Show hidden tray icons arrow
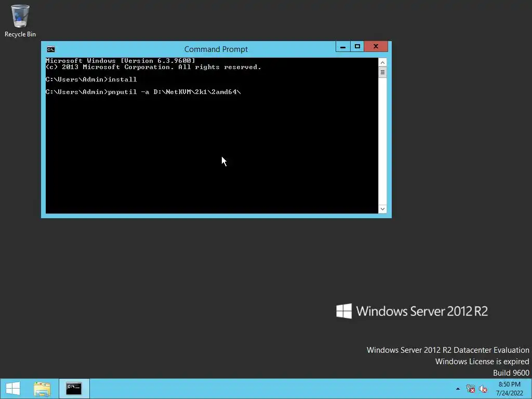This screenshot has height=399, width=532. pyautogui.click(x=458, y=389)
